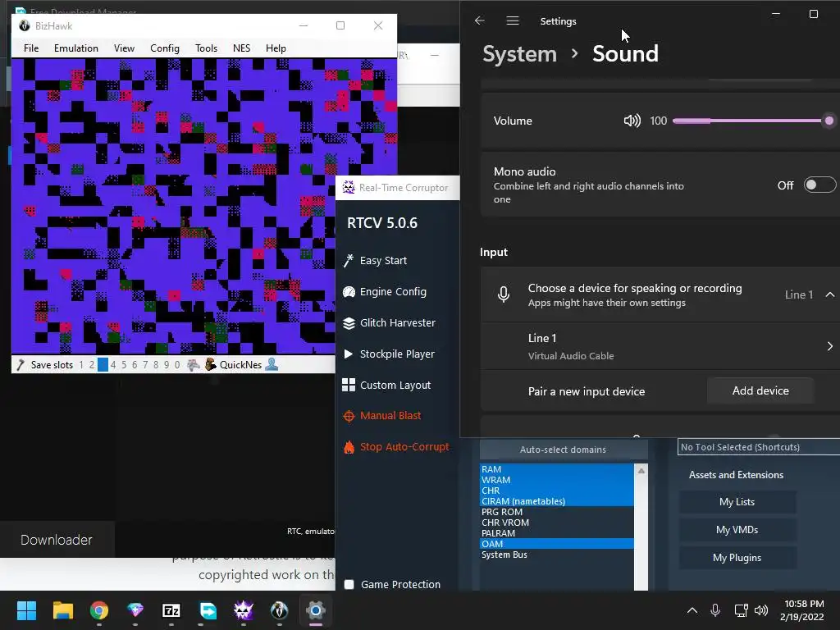Click the microphone icon in the Input section
Viewport: 840px width, 630px height.
click(x=504, y=294)
